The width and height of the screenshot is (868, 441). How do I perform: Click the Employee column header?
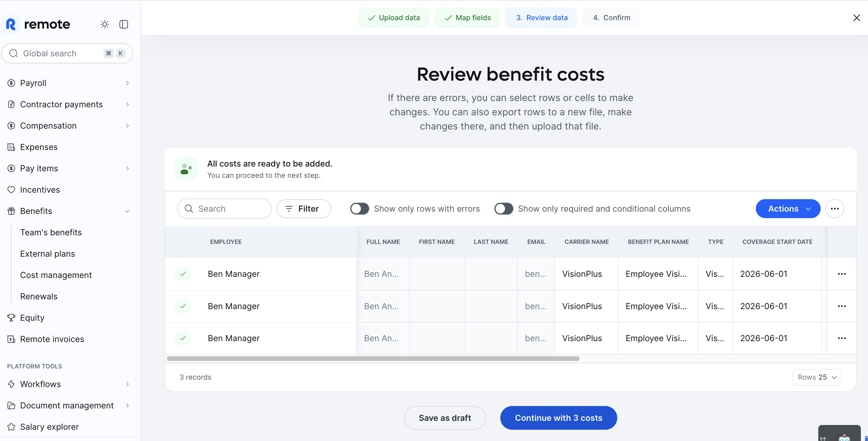[226, 242]
